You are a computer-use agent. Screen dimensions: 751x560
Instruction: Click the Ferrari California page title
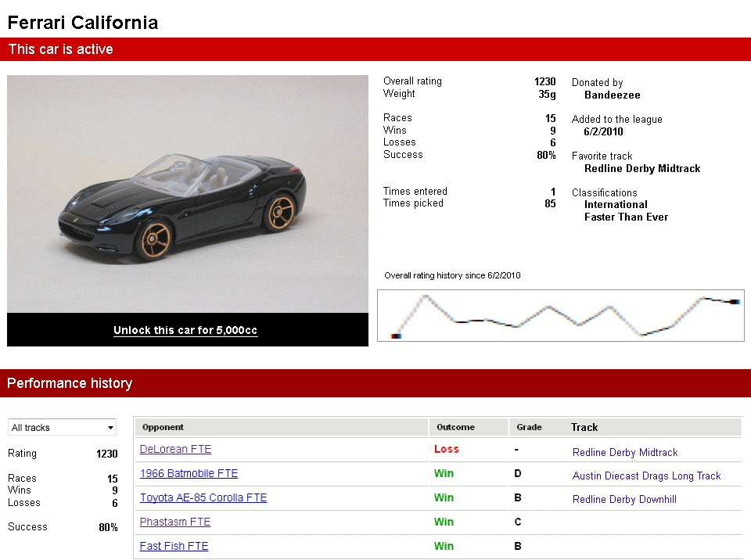pyautogui.click(x=83, y=23)
